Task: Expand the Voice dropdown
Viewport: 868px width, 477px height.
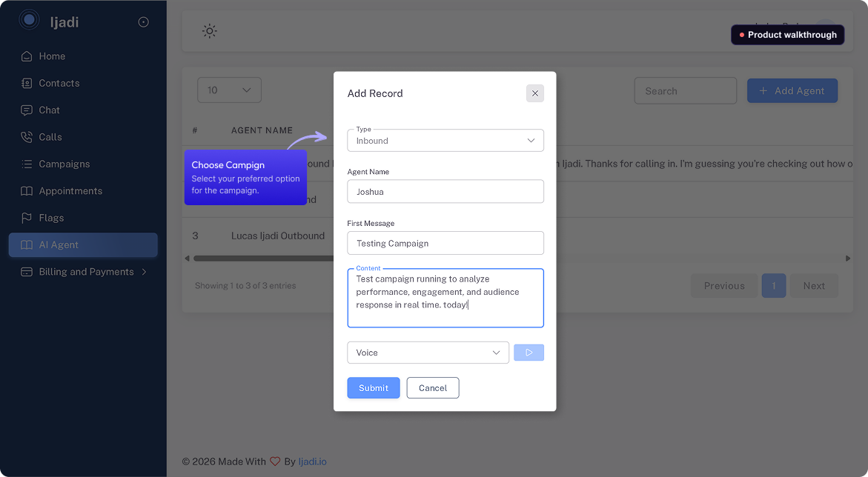Action: (428, 353)
